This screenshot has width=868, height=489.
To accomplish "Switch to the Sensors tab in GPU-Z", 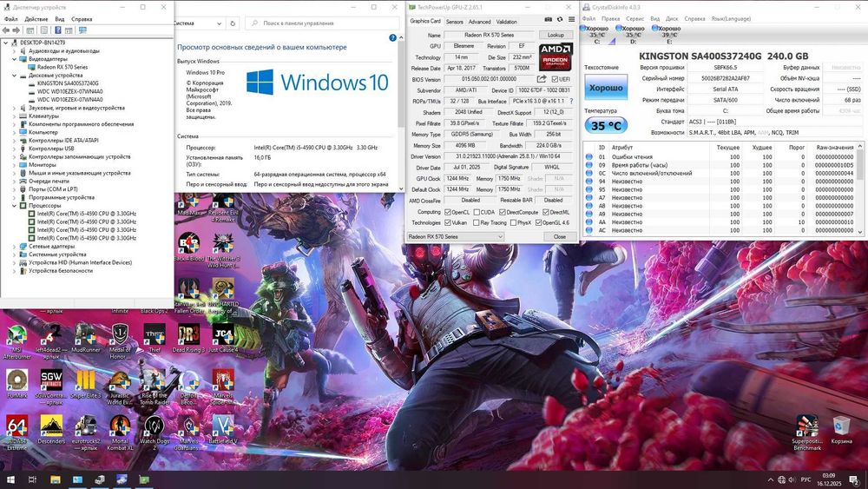I will pyautogui.click(x=455, y=22).
